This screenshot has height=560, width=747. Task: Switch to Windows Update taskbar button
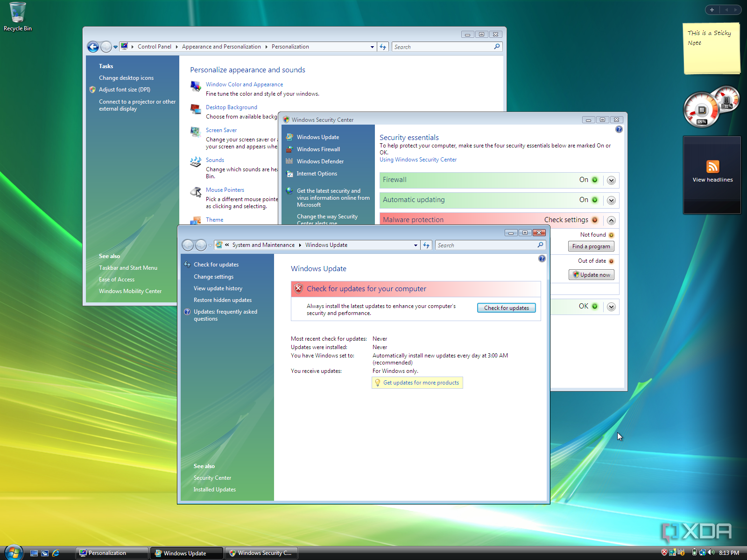(187, 553)
